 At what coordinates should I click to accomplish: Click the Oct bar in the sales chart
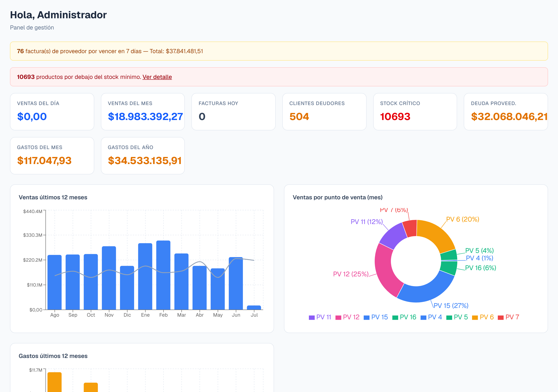click(91, 282)
